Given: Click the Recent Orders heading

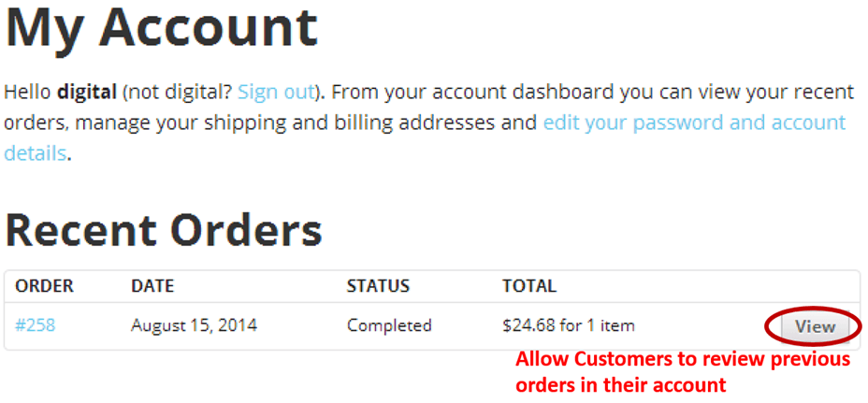Looking at the screenshot, I should coord(164,230).
